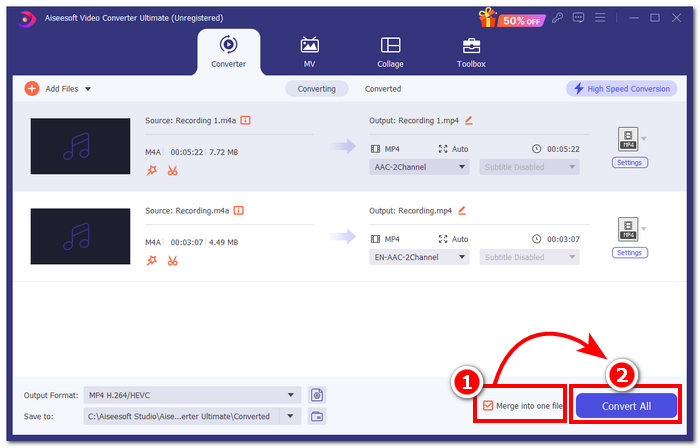Click the Auto resolution icon for Recording.mp4
Viewport: 700px width, 448px height.
443,239
